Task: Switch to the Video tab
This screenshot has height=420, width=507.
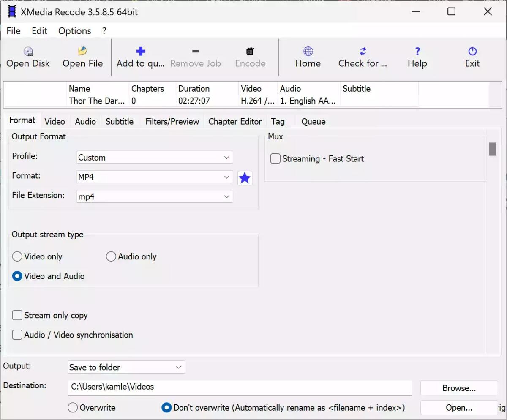Action: click(55, 121)
